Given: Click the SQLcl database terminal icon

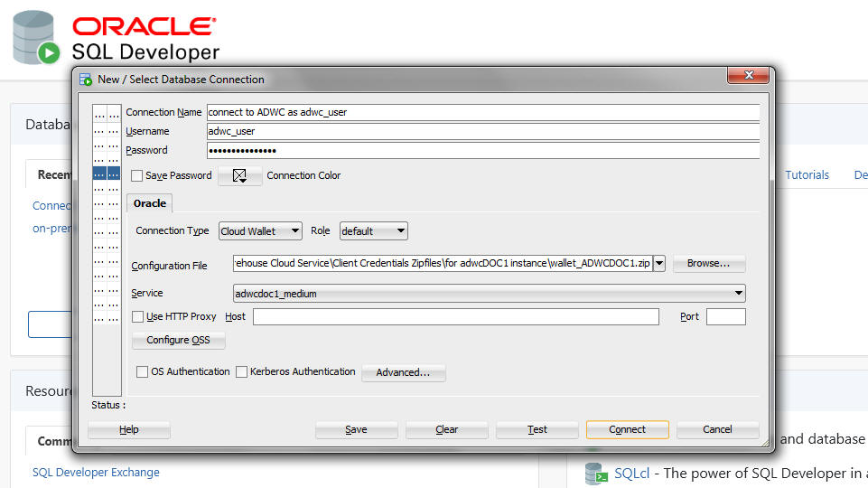Looking at the screenshot, I should (596, 474).
